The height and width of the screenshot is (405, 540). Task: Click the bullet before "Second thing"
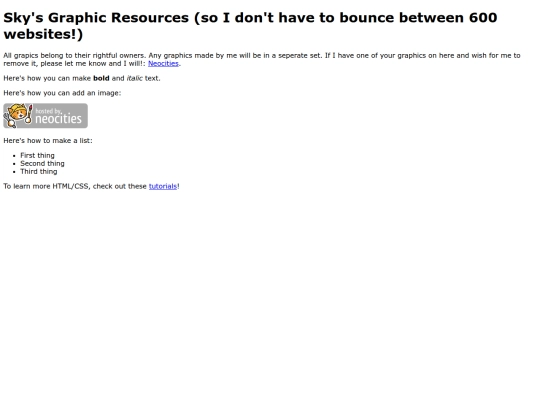(x=14, y=164)
